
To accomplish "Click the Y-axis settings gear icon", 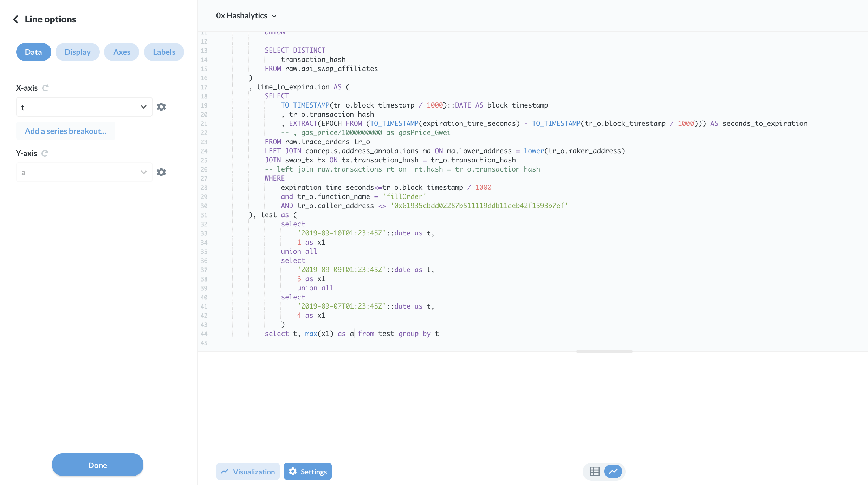I will point(161,172).
